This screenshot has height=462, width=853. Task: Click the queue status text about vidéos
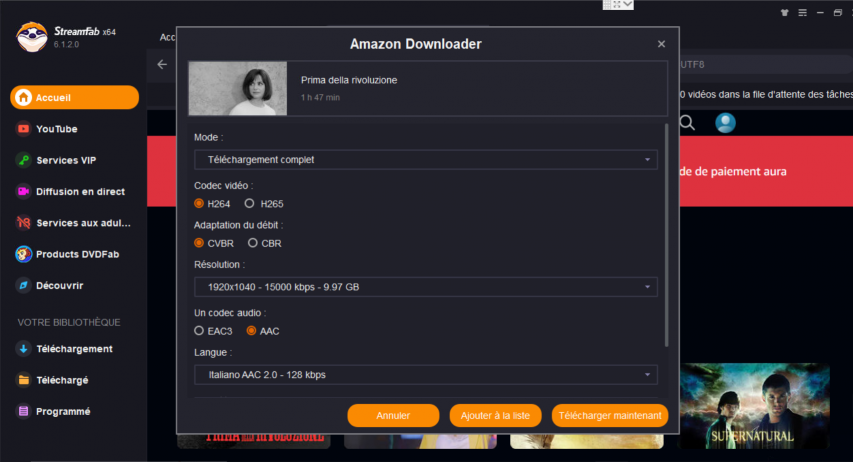(766, 95)
